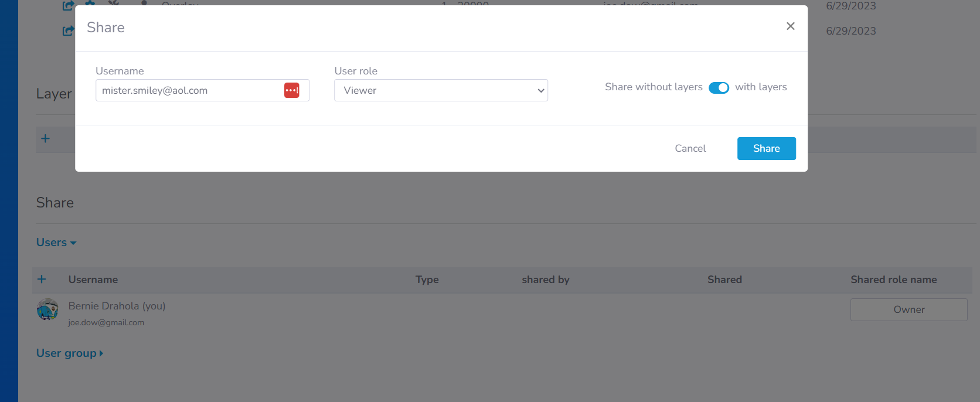
Task: Click the plus icon beside the Username column header
Action: tap(42, 280)
